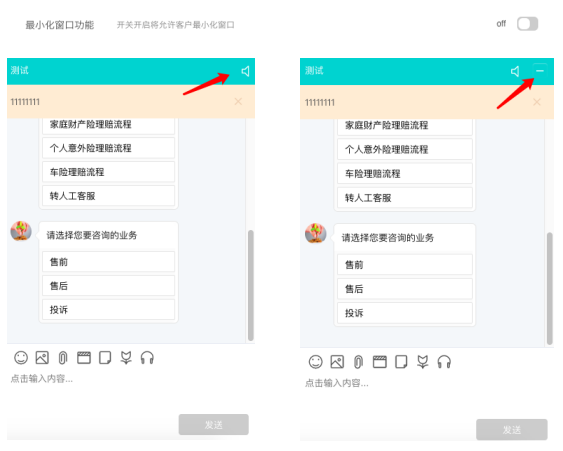Viewport: 563px width, 451px height.
Task: Dismiss the 11111111 notice in left chat
Action: point(238,102)
